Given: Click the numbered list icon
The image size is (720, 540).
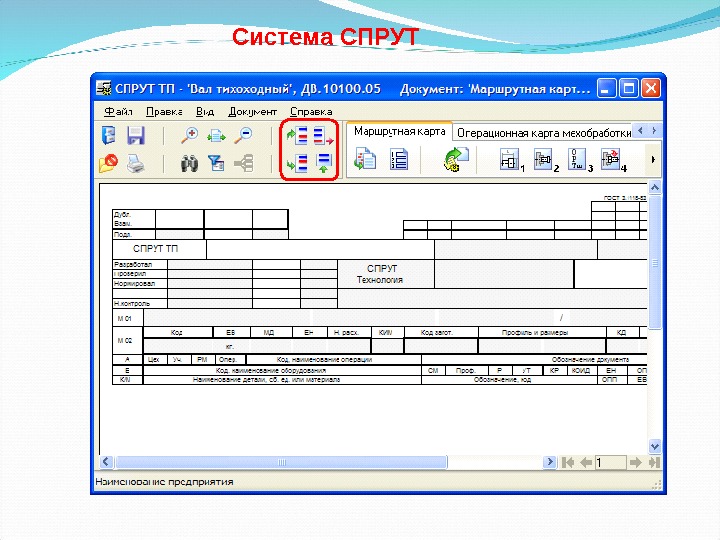Looking at the screenshot, I should click(399, 159).
